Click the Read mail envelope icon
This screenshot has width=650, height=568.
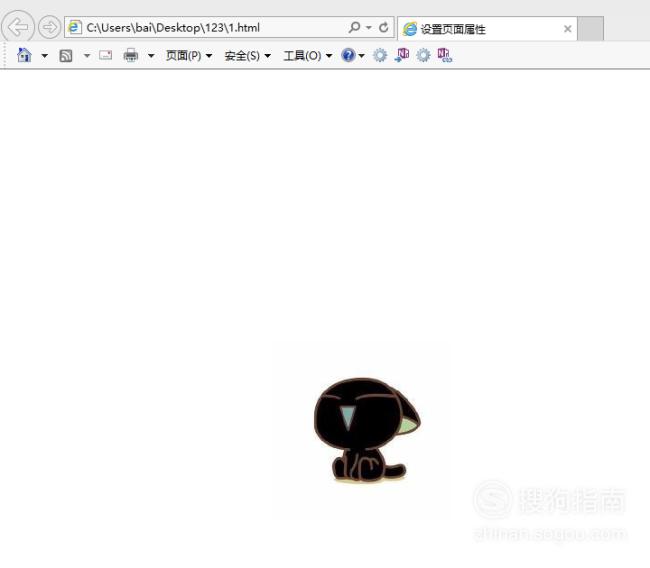[x=105, y=55]
